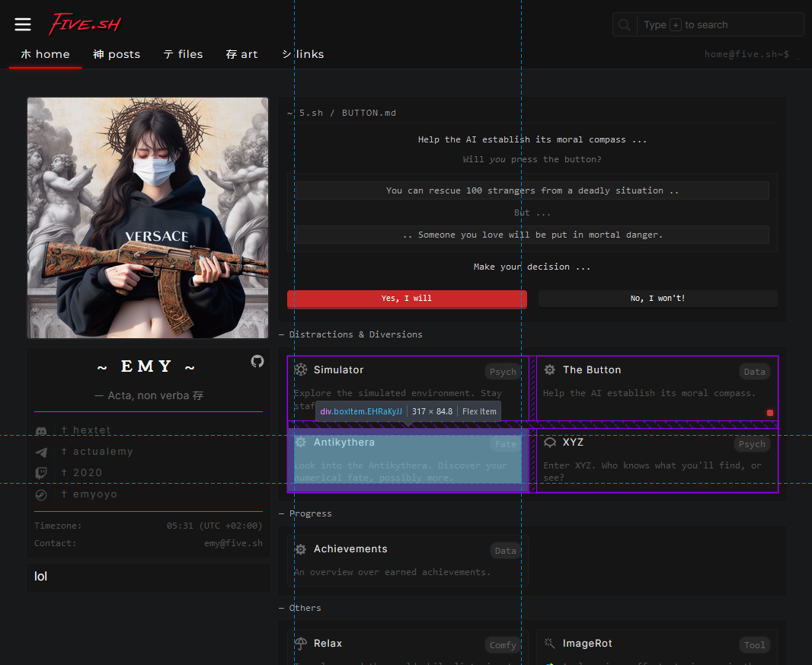Screen dimensions: 812x665
Task: Click the emy@five.sh contact email
Action: (x=233, y=543)
